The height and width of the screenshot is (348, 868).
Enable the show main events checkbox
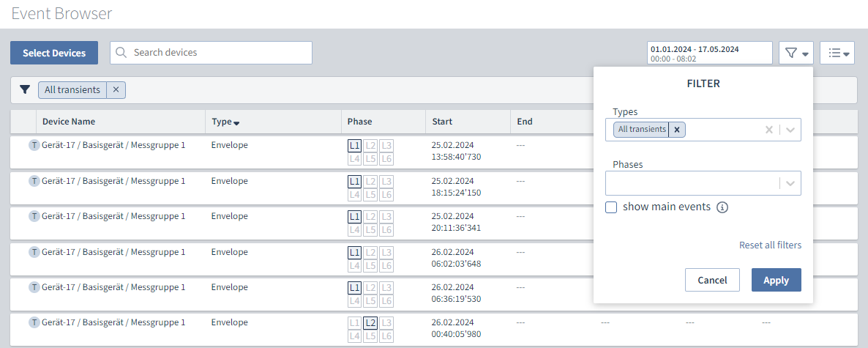pos(612,207)
